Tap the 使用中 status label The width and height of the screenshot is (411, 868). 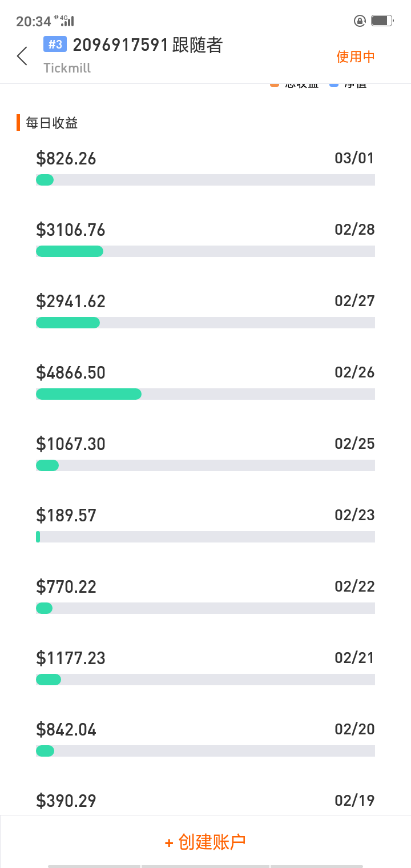pyautogui.click(x=355, y=57)
